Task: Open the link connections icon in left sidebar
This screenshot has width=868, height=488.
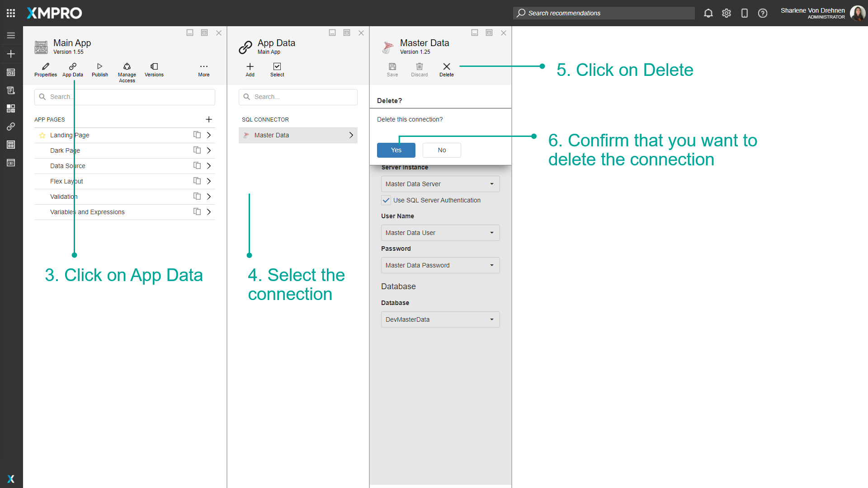Action: [11, 127]
